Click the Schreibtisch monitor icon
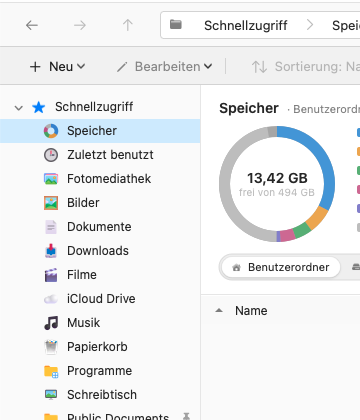360x420 pixels. coord(51,395)
